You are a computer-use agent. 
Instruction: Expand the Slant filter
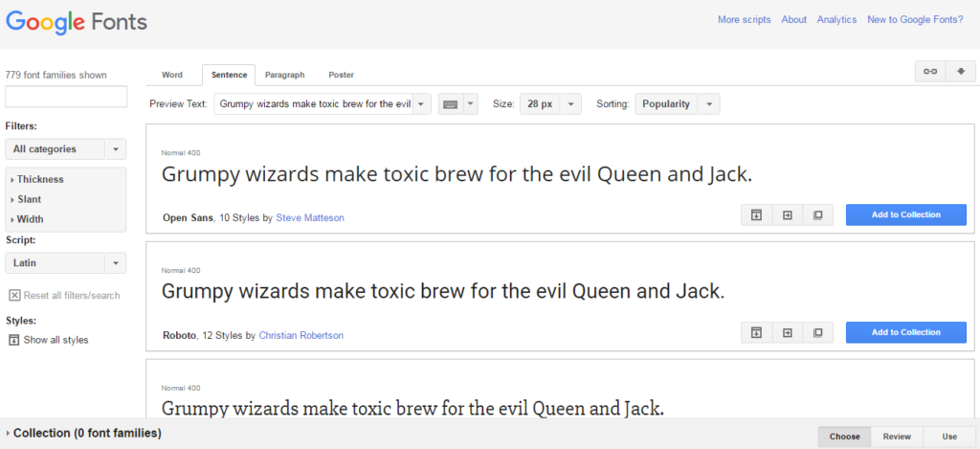pyautogui.click(x=26, y=199)
